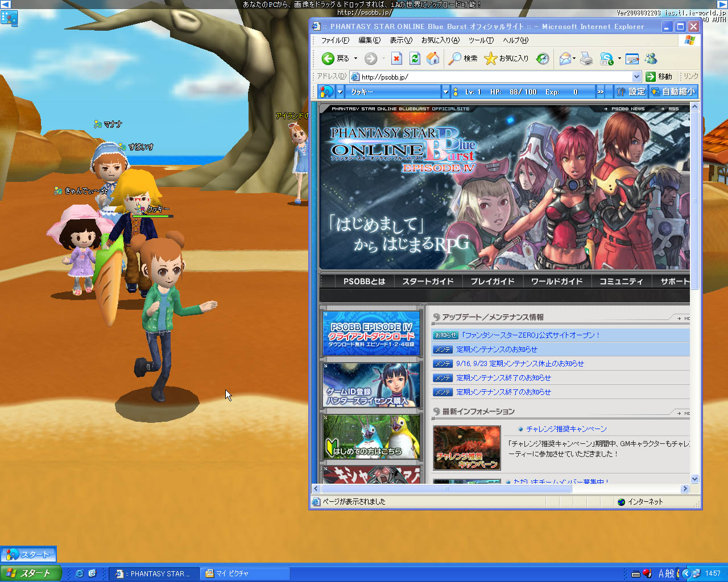
Task: Open the お気に入り star favorites button
Action: click(x=506, y=59)
